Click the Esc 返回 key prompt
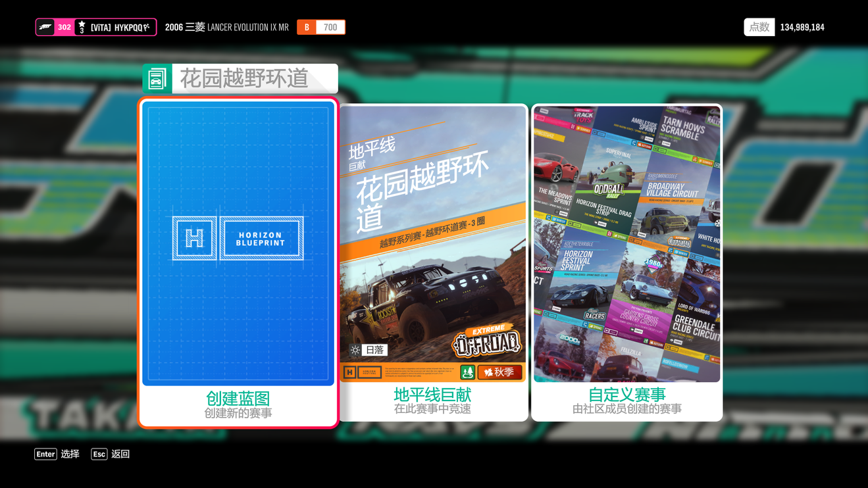 (110, 454)
